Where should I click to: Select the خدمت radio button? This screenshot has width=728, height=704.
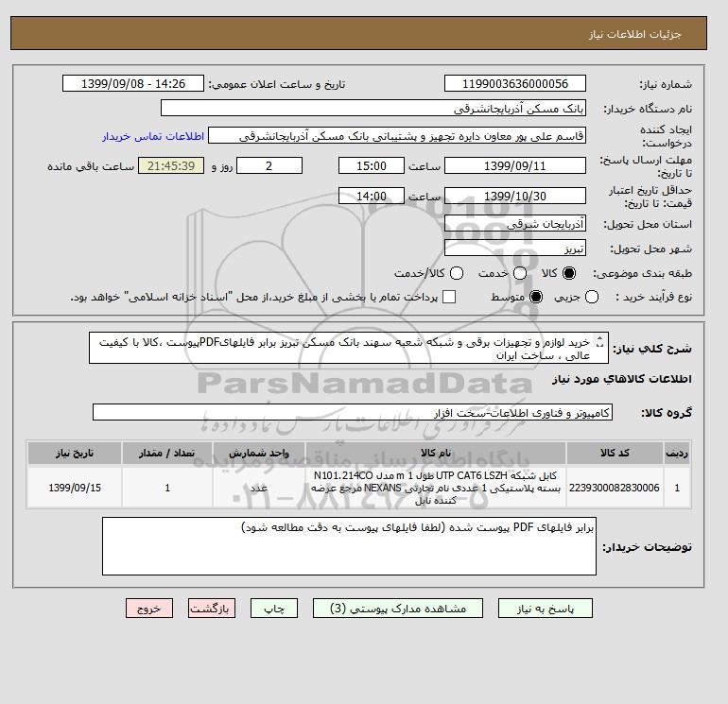click(x=520, y=273)
